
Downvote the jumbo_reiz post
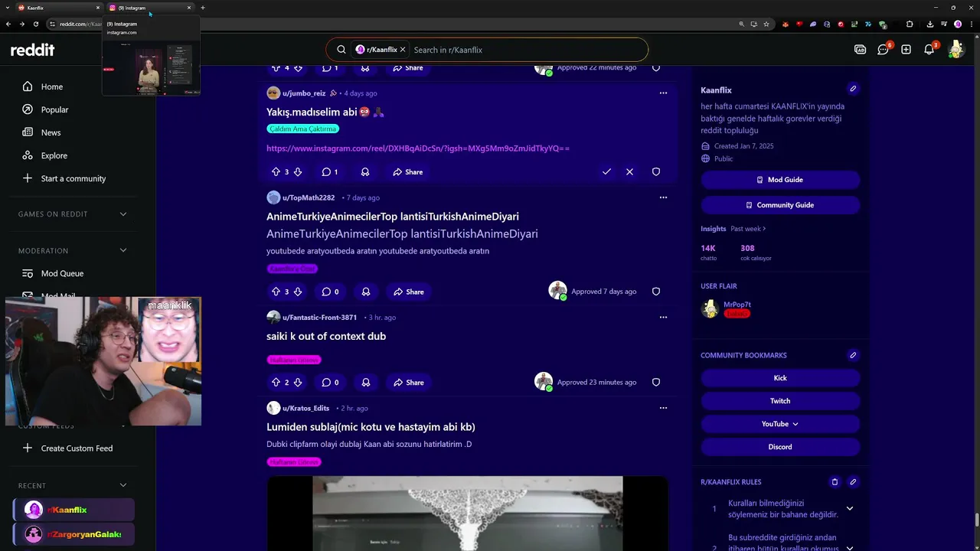298,172
